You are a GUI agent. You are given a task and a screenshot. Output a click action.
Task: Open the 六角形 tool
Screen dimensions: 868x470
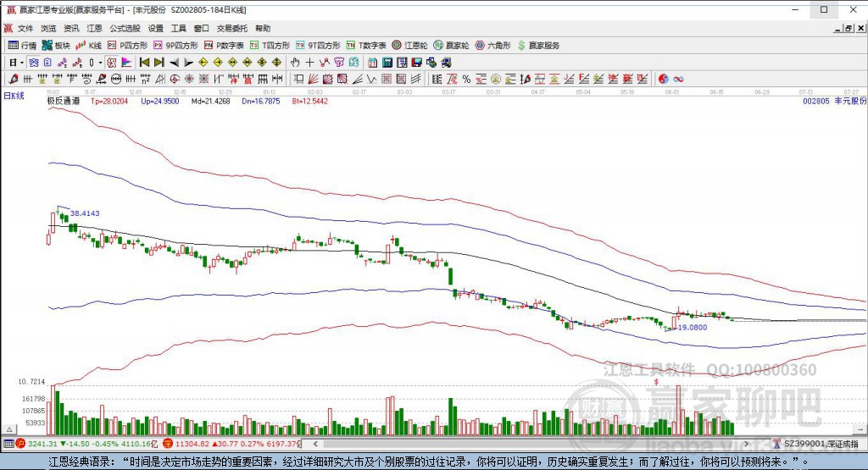(x=492, y=46)
